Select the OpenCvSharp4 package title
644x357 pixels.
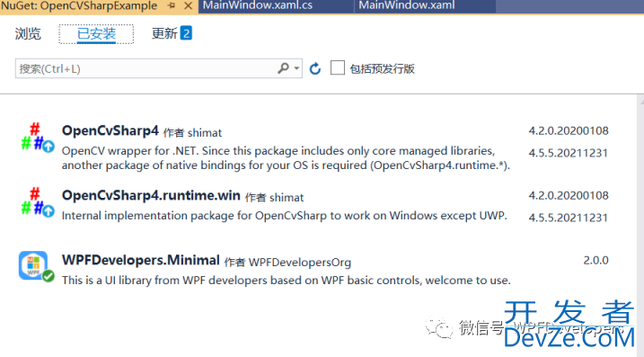[x=110, y=130]
